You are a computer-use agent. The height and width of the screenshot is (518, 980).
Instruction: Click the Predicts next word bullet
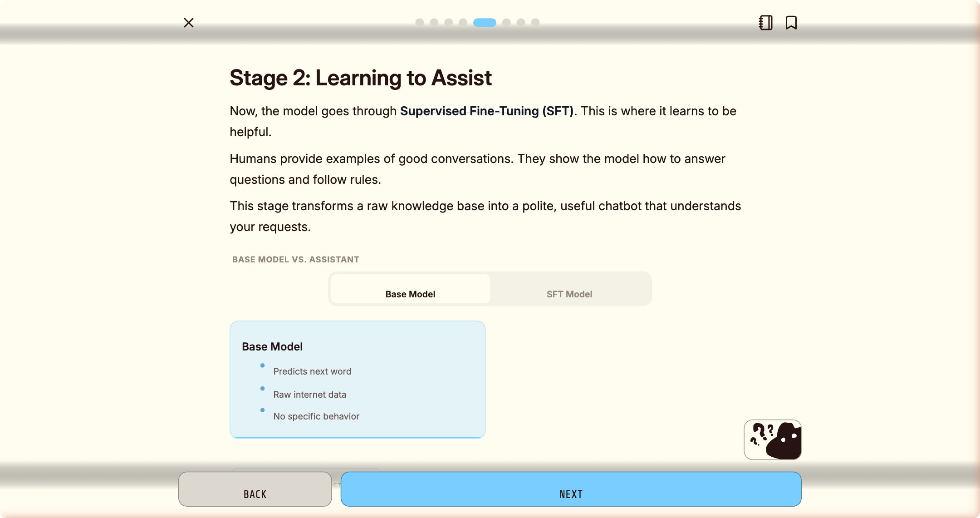[x=312, y=371]
